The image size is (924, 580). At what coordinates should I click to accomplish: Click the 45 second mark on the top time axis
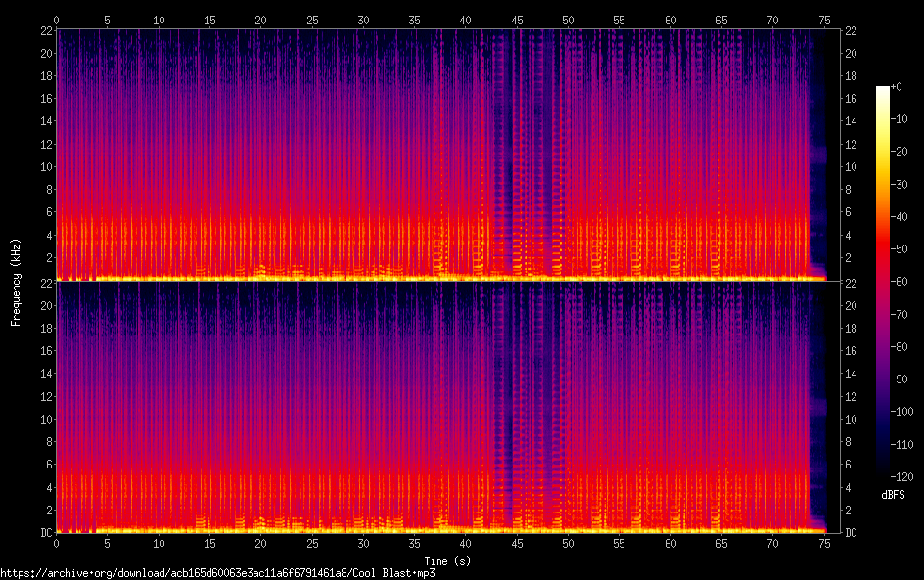click(x=517, y=21)
